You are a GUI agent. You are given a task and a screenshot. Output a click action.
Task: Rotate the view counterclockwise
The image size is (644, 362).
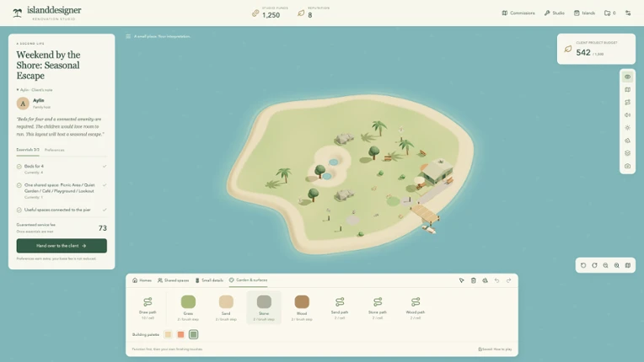pos(583,265)
